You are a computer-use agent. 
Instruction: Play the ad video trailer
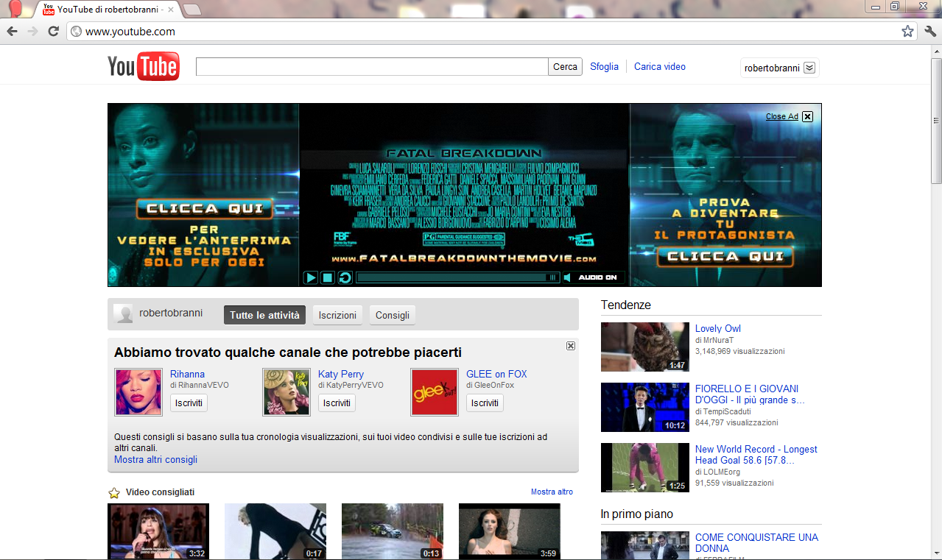(311, 277)
